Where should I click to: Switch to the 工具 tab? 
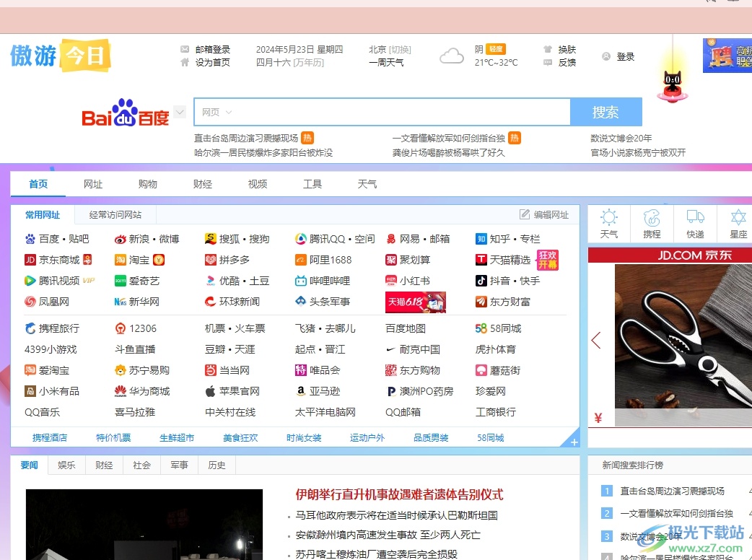[312, 184]
